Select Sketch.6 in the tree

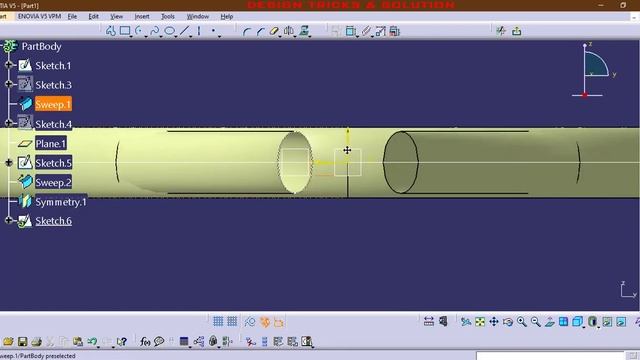click(x=53, y=221)
